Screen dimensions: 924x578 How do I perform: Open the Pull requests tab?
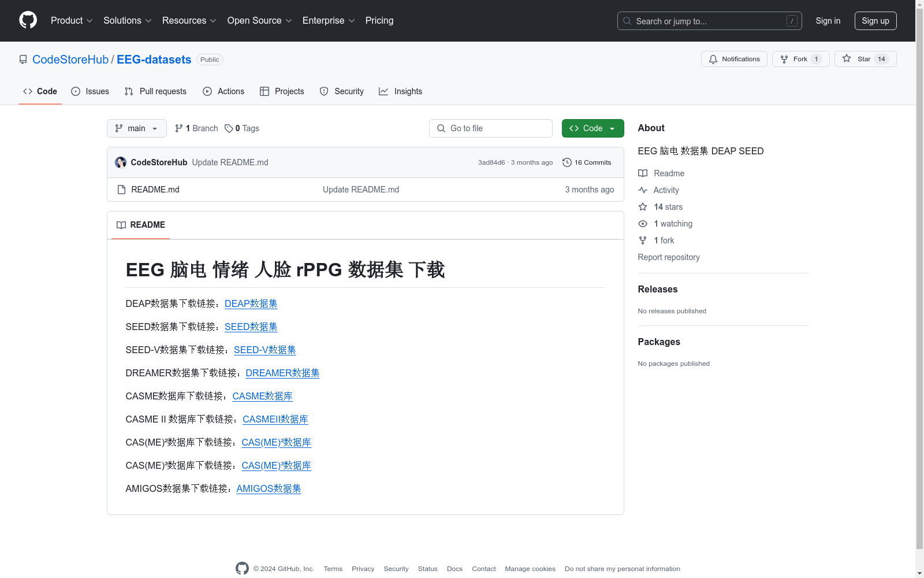tap(155, 91)
